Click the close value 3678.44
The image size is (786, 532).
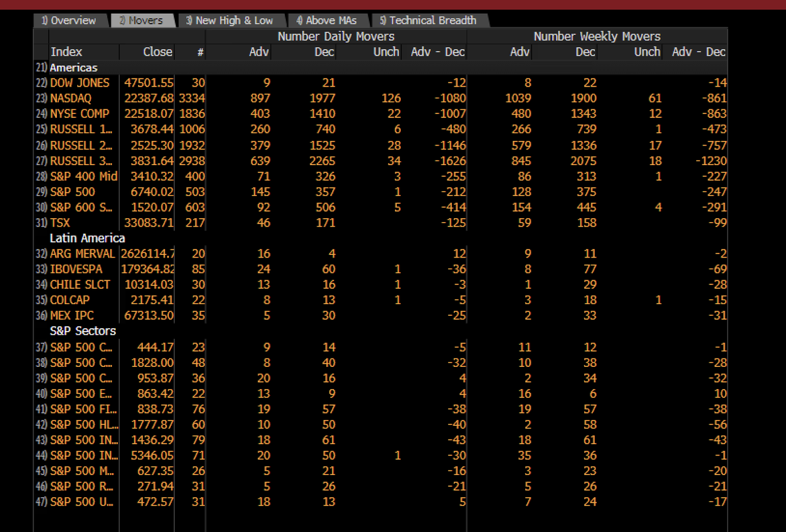pyautogui.click(x=153, y=130)
